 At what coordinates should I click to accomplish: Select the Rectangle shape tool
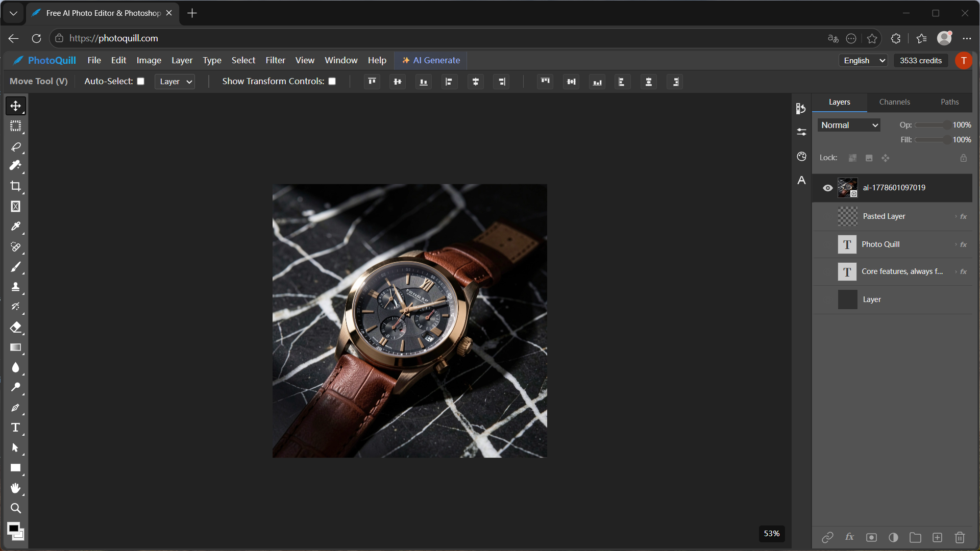point(15,468)
